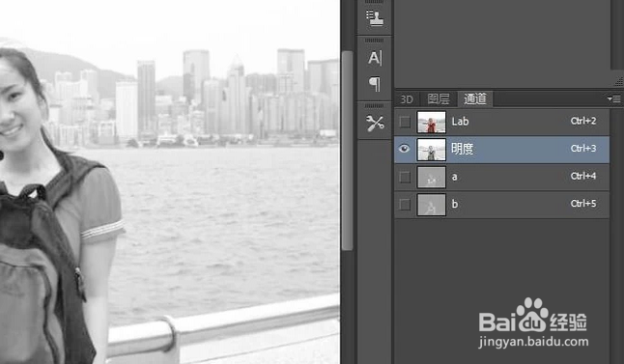Screen dimensions: 624x364
Task: Toggle visibility of the Lab composite channel
Action: tap(405, 122)
